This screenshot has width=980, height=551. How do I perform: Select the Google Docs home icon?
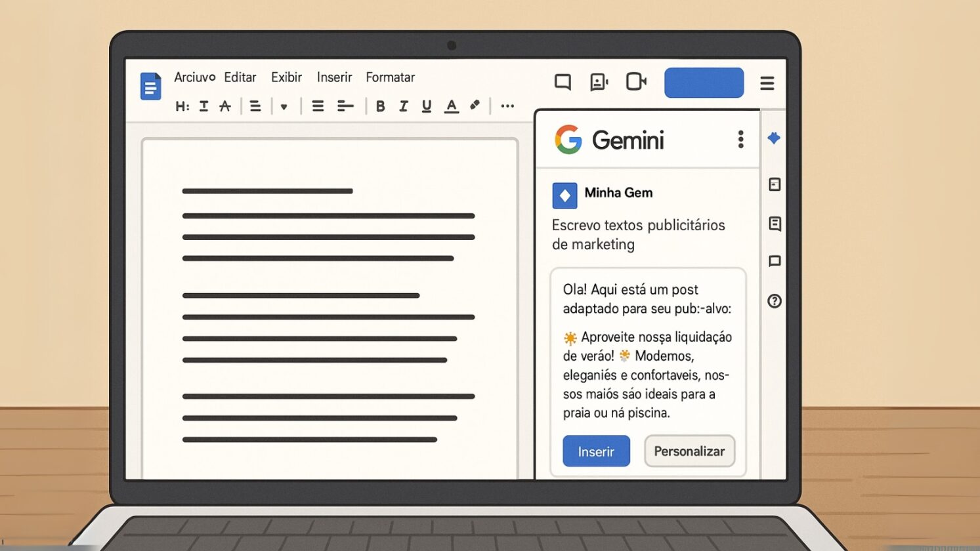pyautogui.click(x=150, y=85)
